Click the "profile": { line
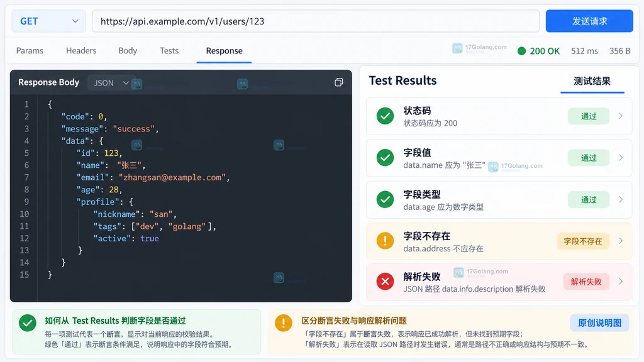The width and height of the screenshot is (644, 362). (105, 202)
